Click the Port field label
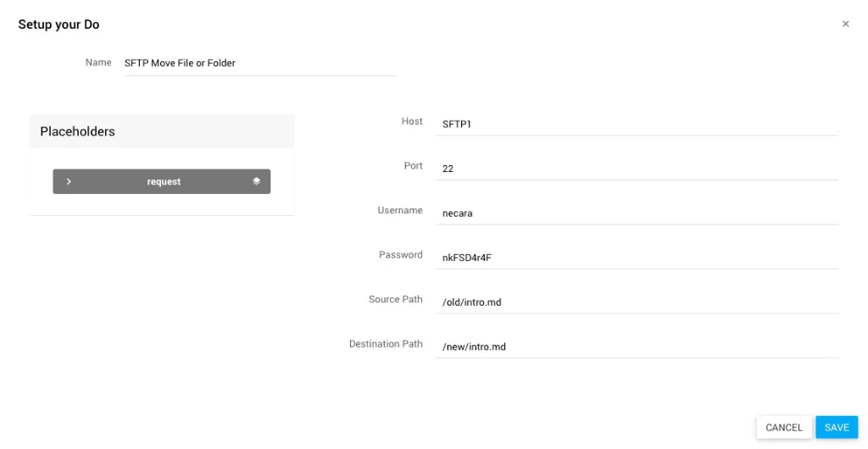Viewport: 868px width, 449px height. [413, 166]
